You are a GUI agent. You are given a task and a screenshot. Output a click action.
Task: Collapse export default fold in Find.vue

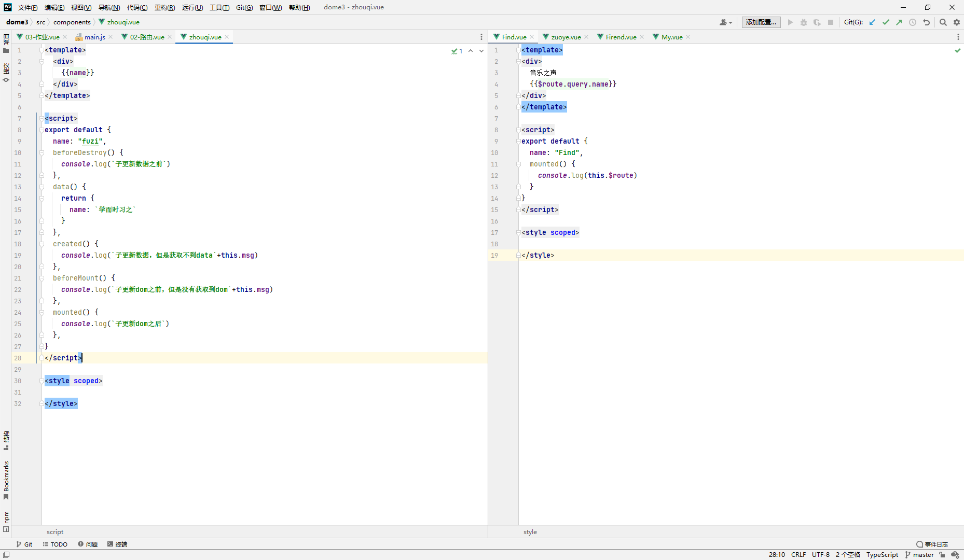(518, 141)
